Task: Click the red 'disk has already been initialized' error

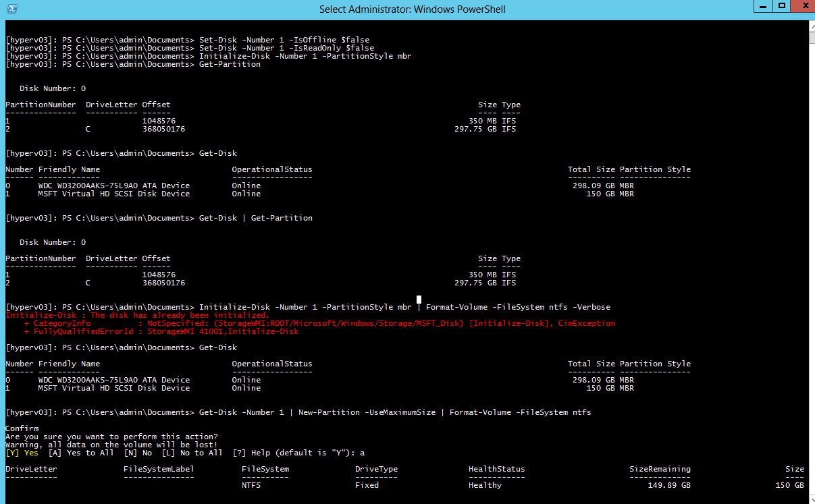Action: [x=137, y=315]
